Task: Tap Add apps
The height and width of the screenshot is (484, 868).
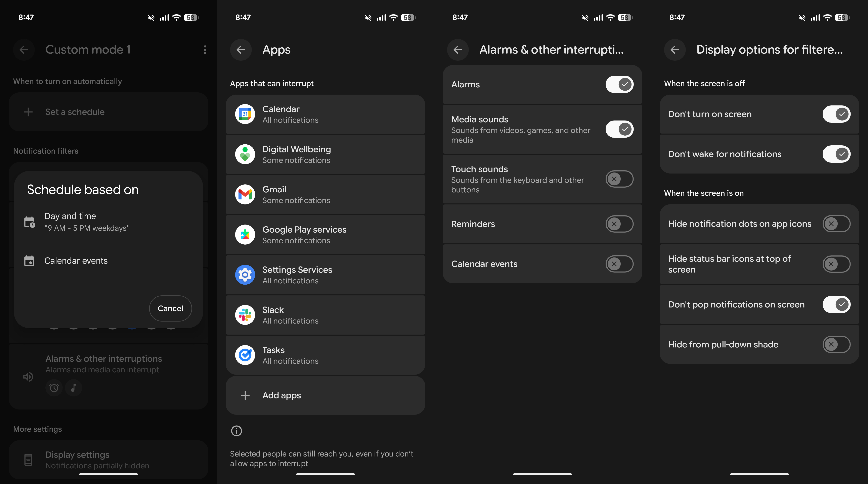Action: [x=282, y=395]
